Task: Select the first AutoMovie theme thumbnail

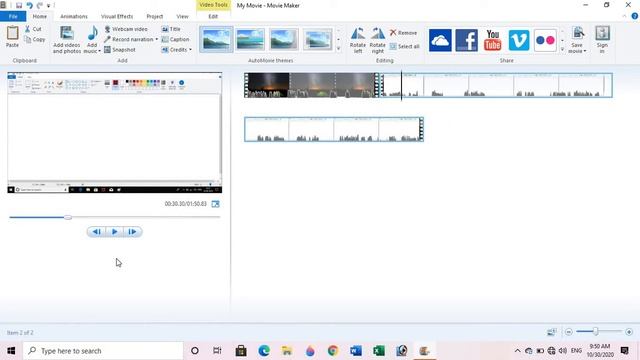Action: [216, 40]
